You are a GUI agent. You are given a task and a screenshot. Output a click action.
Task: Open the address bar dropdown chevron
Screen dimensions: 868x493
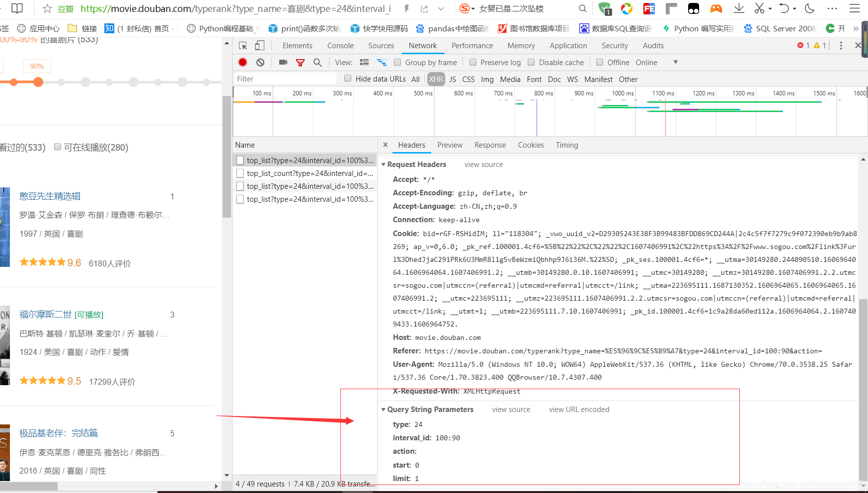(x=441, y=8)
